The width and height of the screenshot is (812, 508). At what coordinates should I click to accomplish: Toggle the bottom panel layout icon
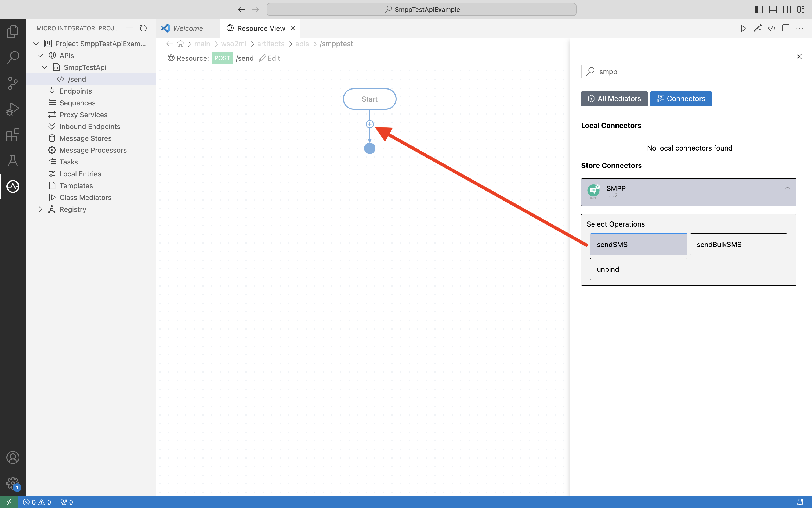773,9
